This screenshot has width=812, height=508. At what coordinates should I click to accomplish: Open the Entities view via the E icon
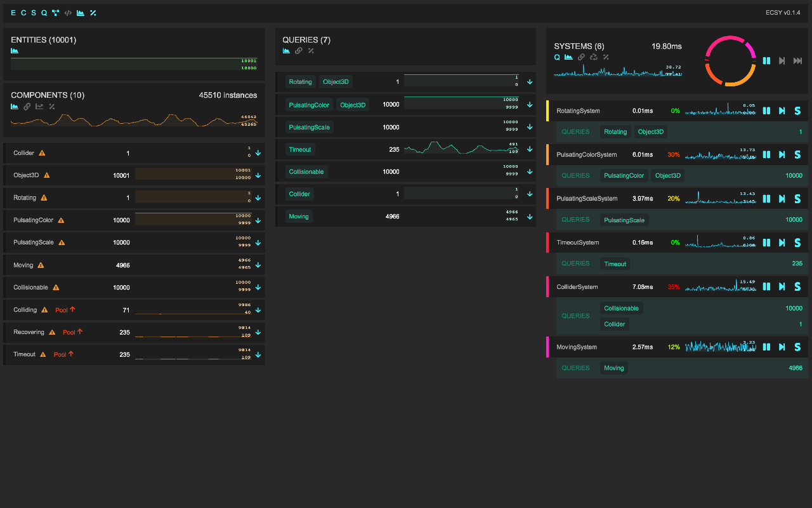tap(12, 12)
